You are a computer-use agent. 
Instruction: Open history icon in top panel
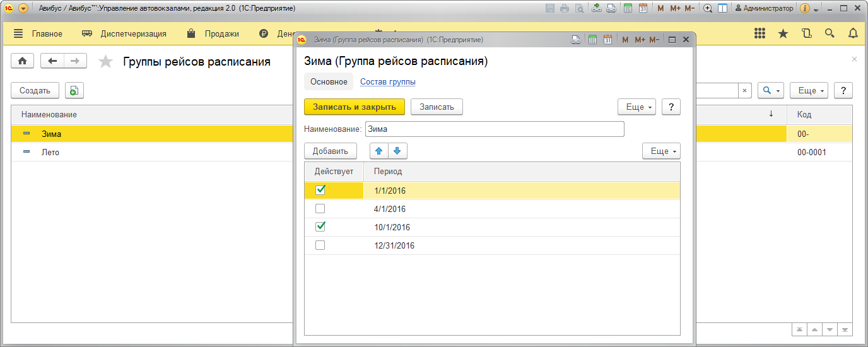tap(806, 33)
